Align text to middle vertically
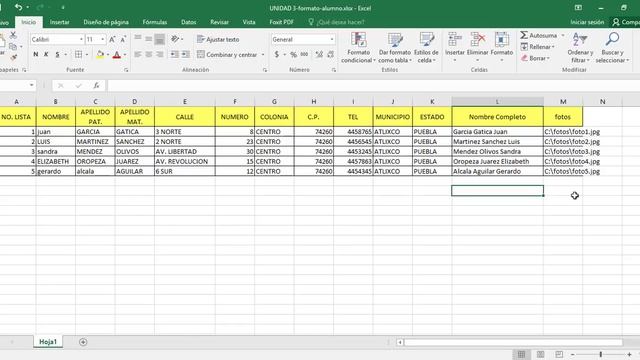Image resolution: width=640 pixels, height=360 pixels. 149,39
